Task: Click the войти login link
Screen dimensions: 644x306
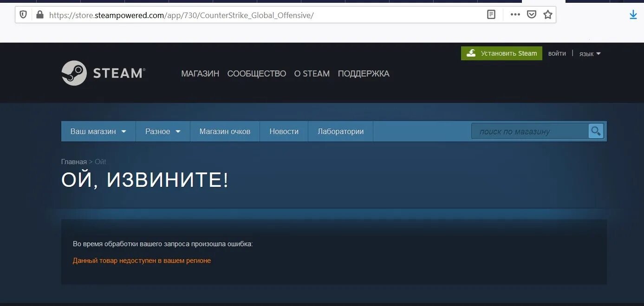Action: (x=557, y=53)
